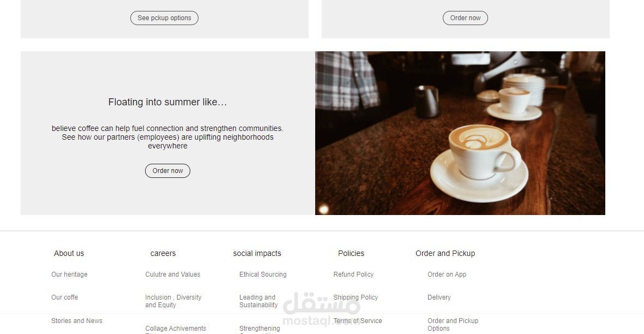
Task: Open the Order and Pickup Options link
Action: 453,325
